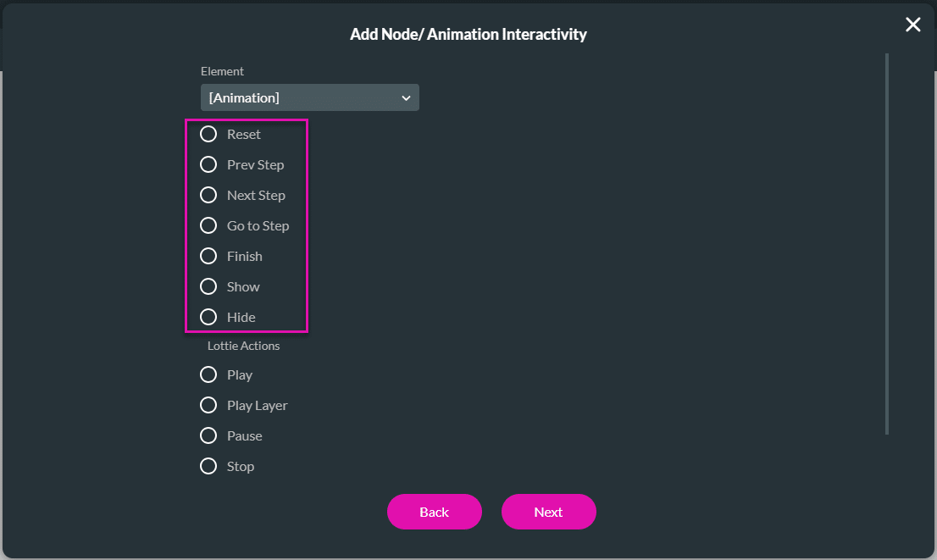Click the dropdown chevron next to [Animation]
937x560 pixels.
click(x=406, y=97)
